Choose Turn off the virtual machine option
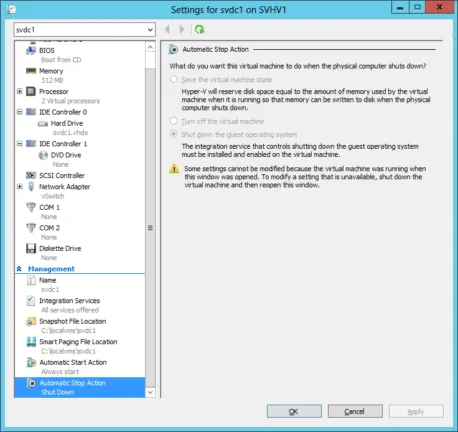Viewport: 458px width, 432px height. pyautogui.click(x=173, y=121)
